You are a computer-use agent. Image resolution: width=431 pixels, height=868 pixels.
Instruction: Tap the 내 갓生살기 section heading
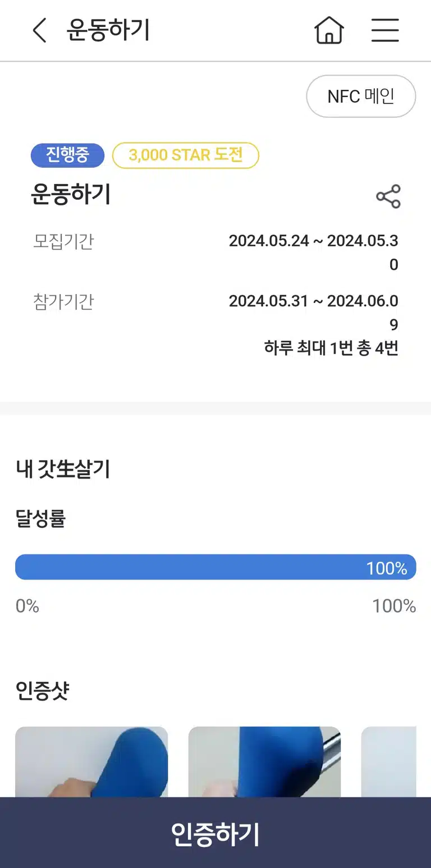coord(63,469)
